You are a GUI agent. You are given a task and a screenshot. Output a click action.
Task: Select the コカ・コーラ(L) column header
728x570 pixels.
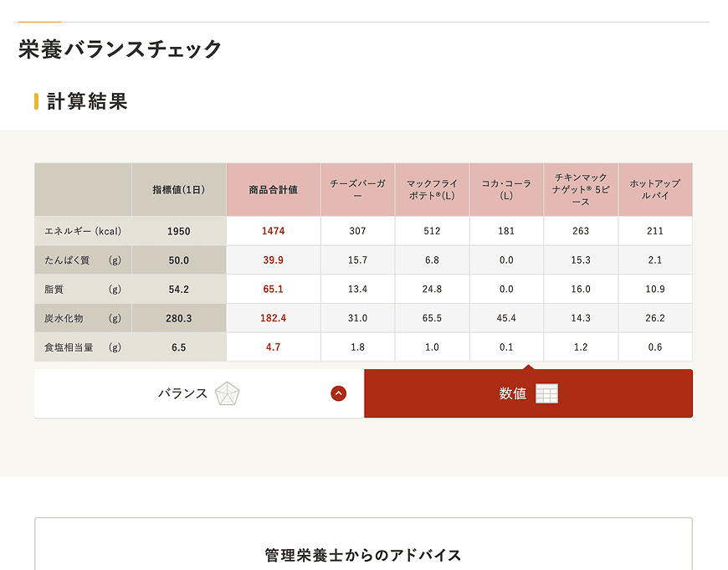(506, 189)
